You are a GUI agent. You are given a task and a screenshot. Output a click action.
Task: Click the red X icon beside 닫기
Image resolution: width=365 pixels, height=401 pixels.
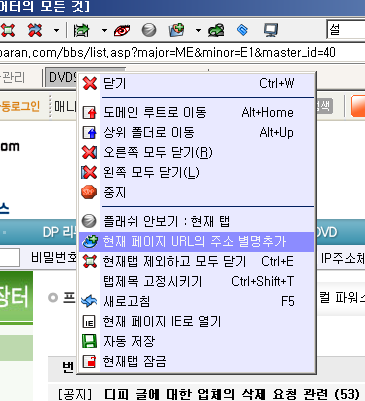[90, 83]
